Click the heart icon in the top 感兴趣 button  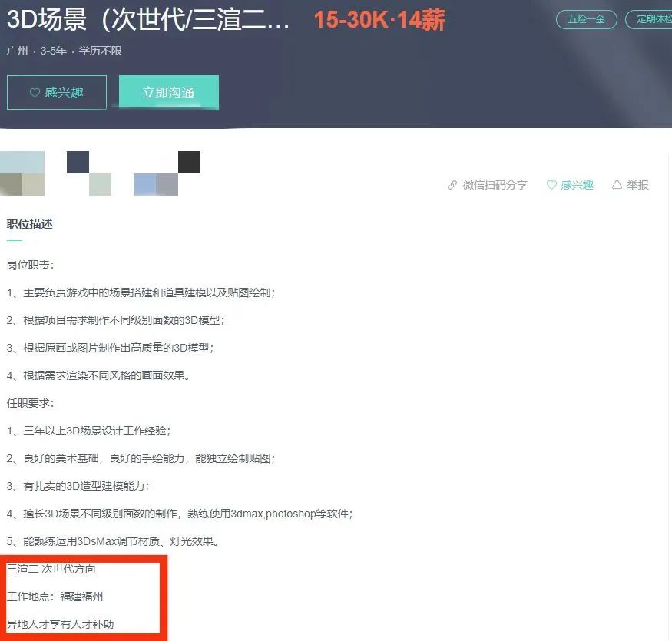pos(35,93)
